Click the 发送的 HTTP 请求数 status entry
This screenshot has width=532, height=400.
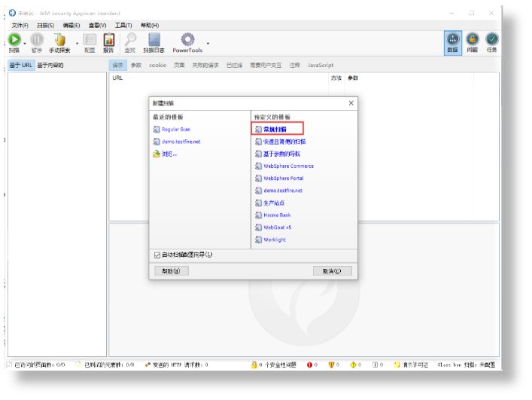pyautogui.click(x=176, y=365)
